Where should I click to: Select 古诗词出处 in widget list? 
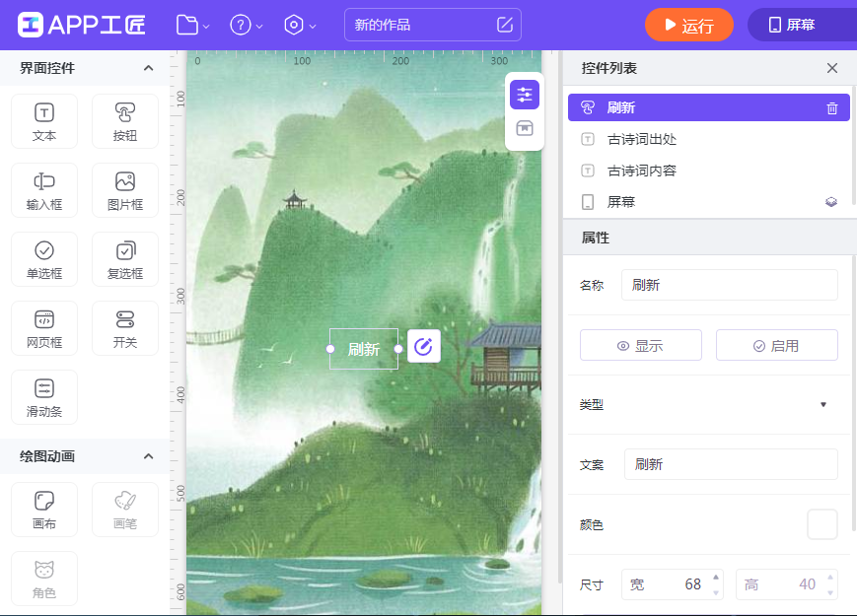[708, 139]
